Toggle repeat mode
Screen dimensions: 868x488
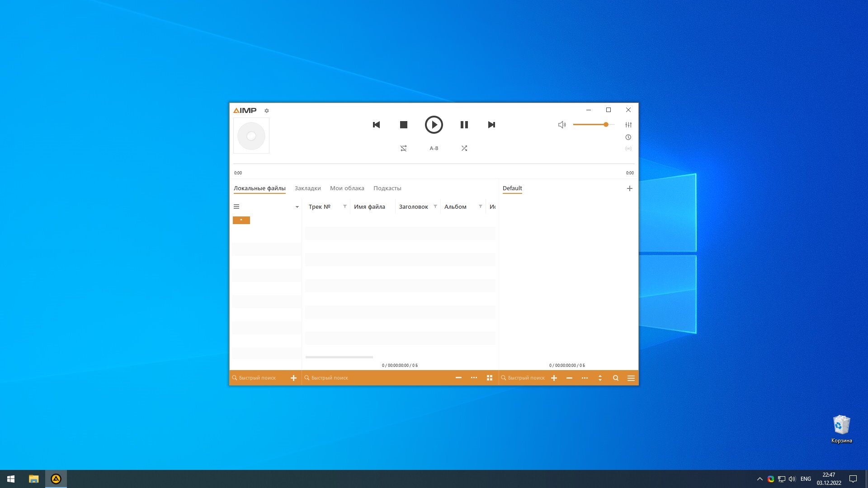404,148
